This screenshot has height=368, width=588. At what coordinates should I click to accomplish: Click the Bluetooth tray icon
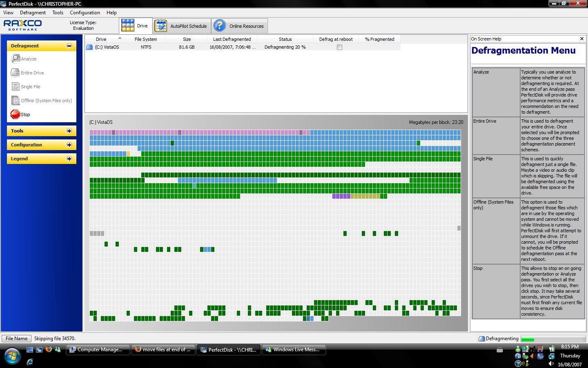coord(540,356)
